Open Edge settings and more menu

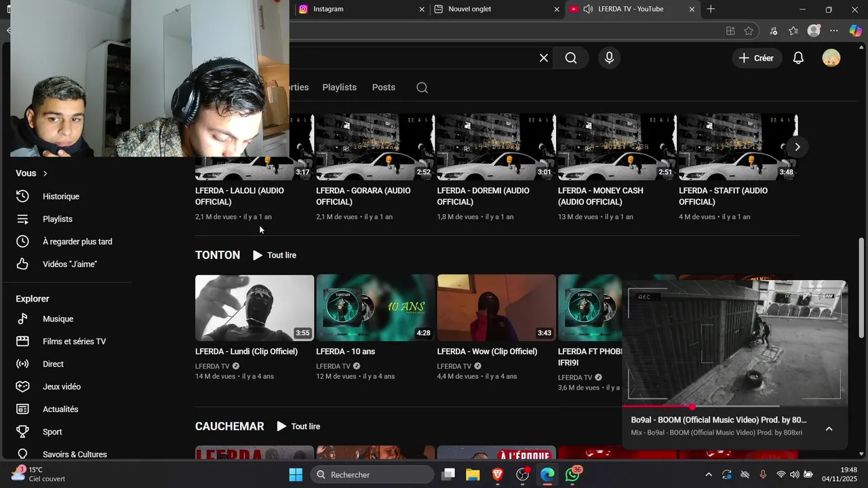[834, 30]
